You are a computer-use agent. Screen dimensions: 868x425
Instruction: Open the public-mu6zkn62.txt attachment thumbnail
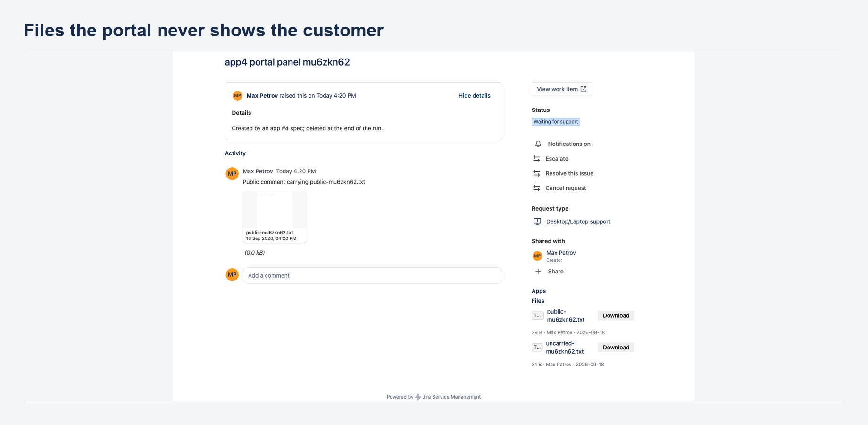click(x=275, y=217)
